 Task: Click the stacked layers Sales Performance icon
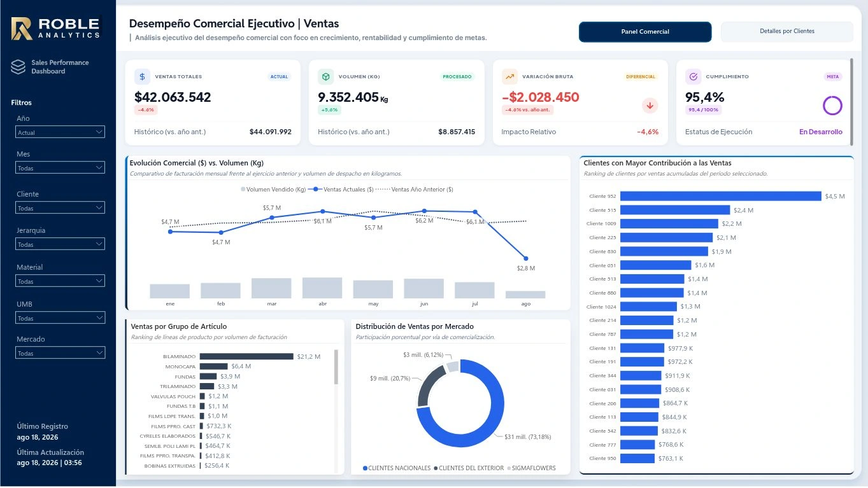pyautogui.click(x=18, y=67)
